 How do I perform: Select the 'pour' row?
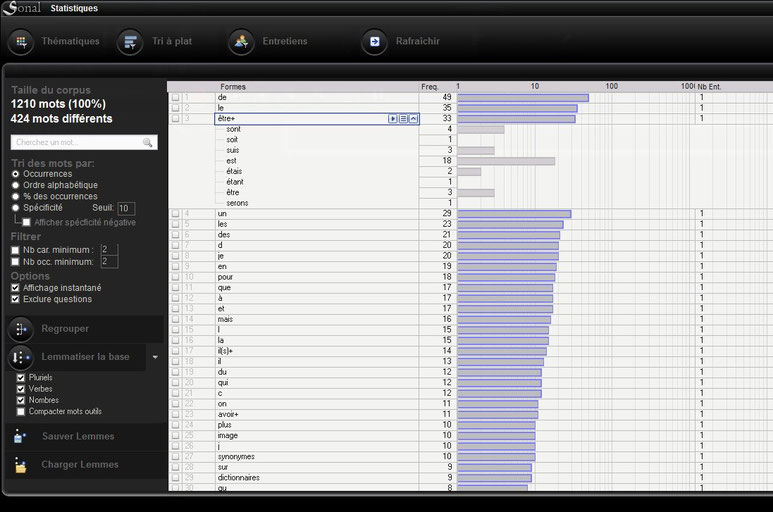(317, 277)
